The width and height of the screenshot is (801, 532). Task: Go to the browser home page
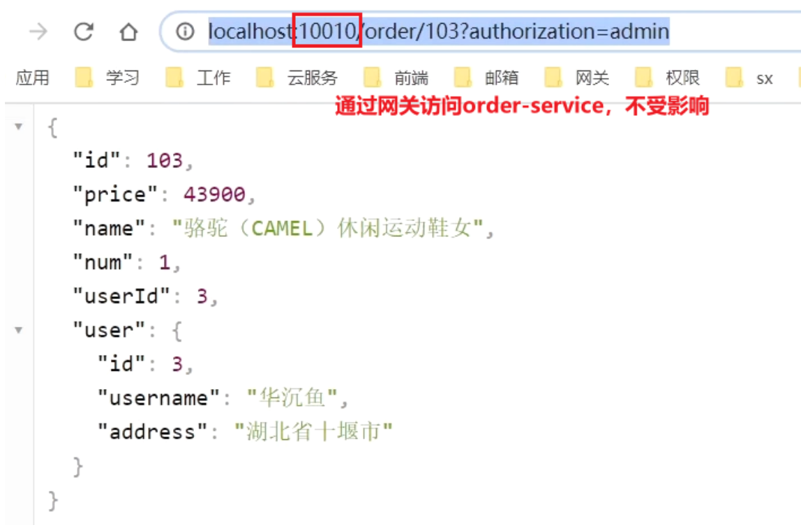128,31
